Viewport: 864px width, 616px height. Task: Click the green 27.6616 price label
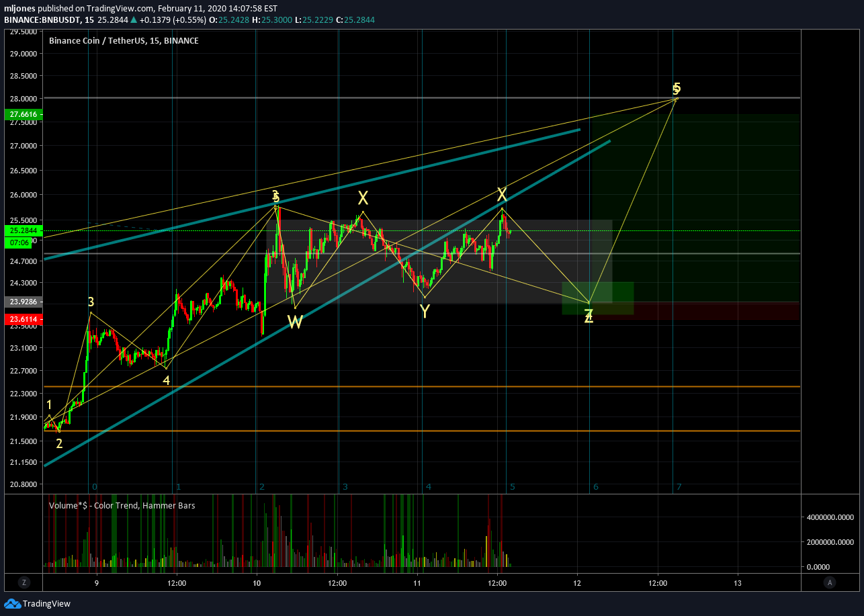coord(23,114)
